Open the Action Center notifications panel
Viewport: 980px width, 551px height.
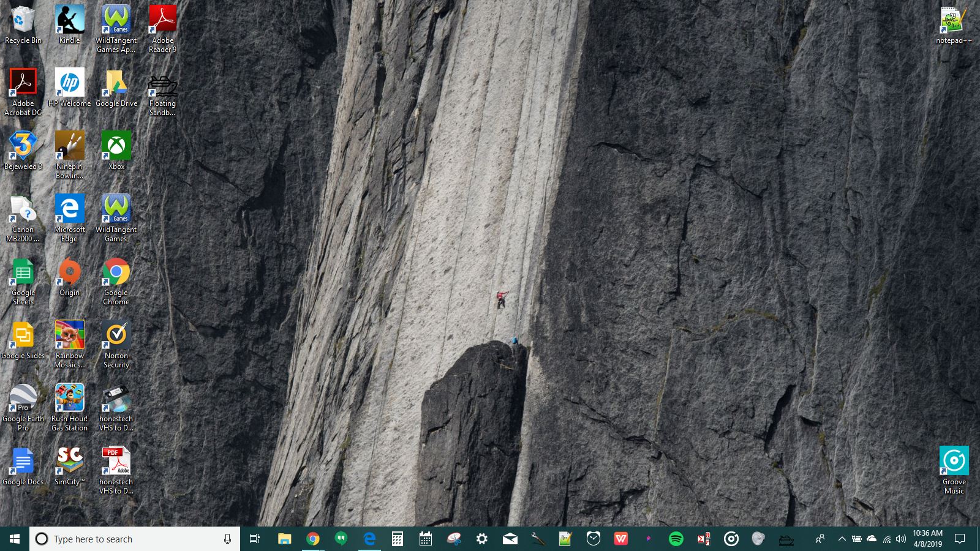[960, 539]
